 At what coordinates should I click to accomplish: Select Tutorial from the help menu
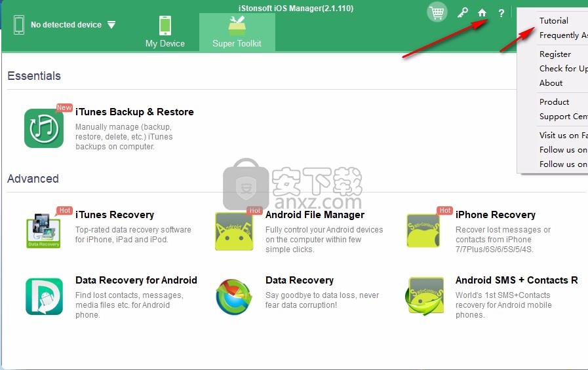pyautogui.click(x=553, y=20)
